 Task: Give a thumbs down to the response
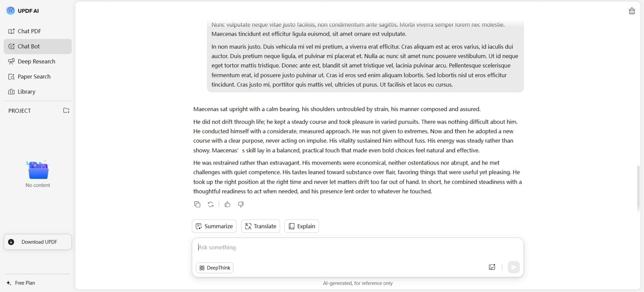(x=241, y=204)
